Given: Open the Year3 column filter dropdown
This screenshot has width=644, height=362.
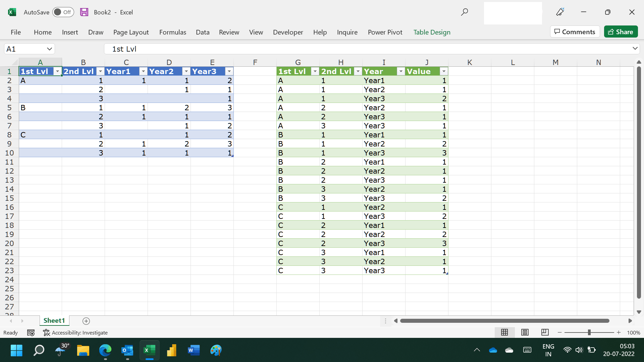Looking at the screenshot, I should click(229, 71).
